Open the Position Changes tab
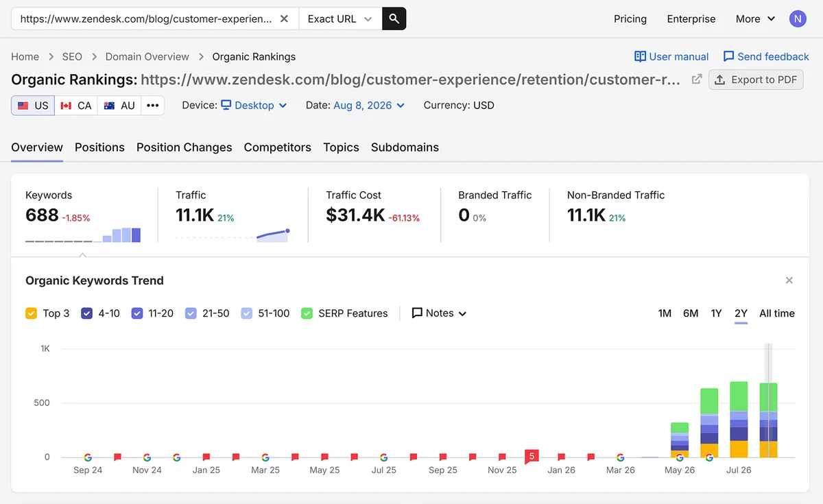This screenshot has height=504, width=823. point(184,147)
